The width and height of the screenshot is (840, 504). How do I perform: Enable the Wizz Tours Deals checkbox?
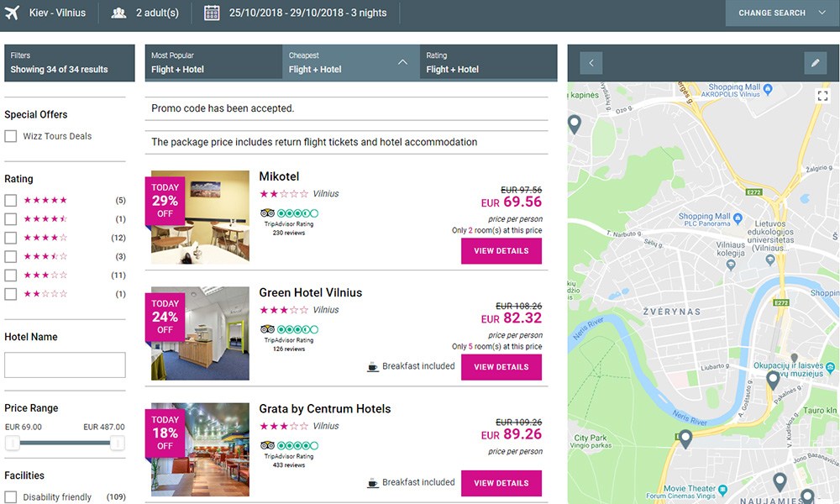(11, 136)
